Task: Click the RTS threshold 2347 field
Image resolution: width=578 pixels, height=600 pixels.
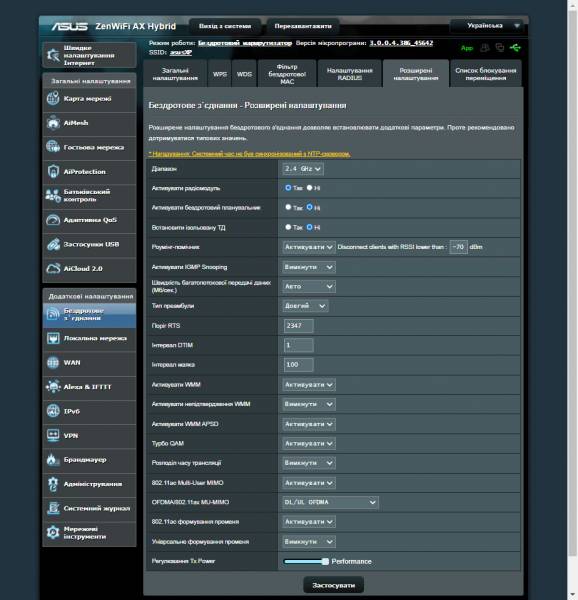Action: click(x=298, y=326)
